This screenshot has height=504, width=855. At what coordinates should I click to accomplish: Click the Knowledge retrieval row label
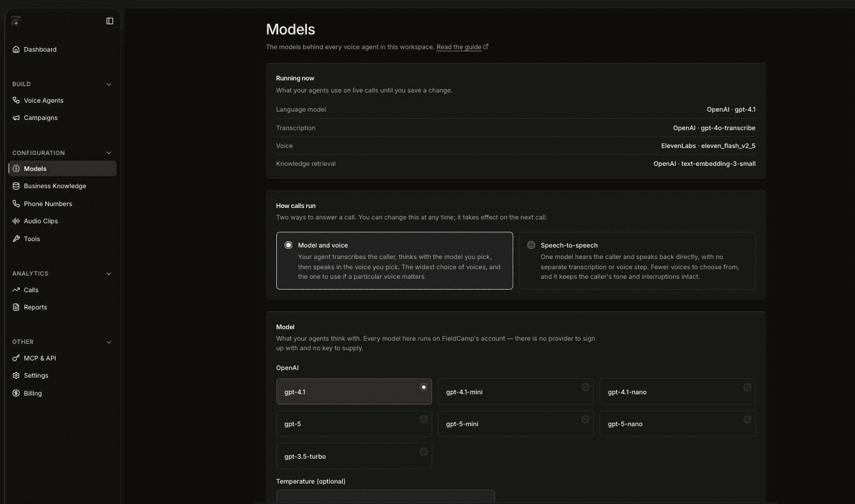point(306,164)
